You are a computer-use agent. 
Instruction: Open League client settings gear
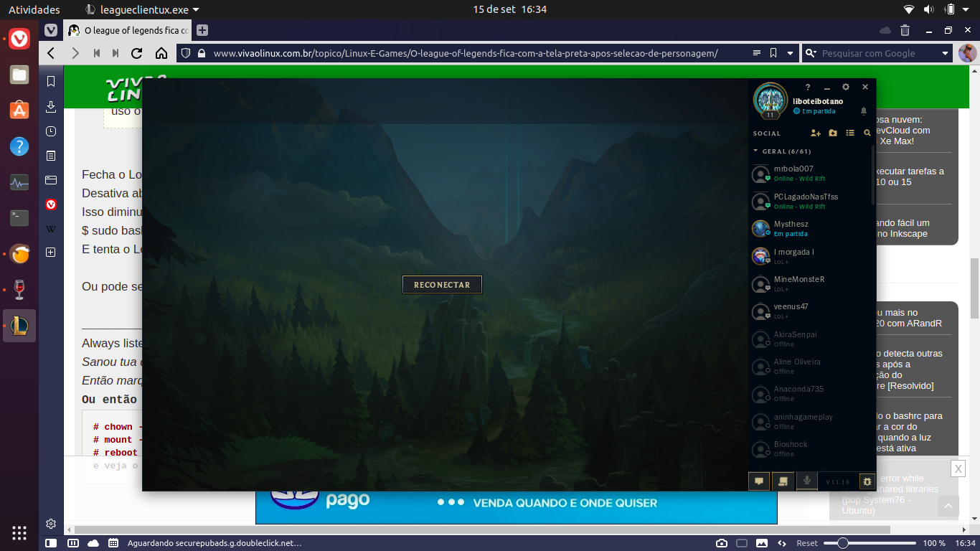pos(846,87)
